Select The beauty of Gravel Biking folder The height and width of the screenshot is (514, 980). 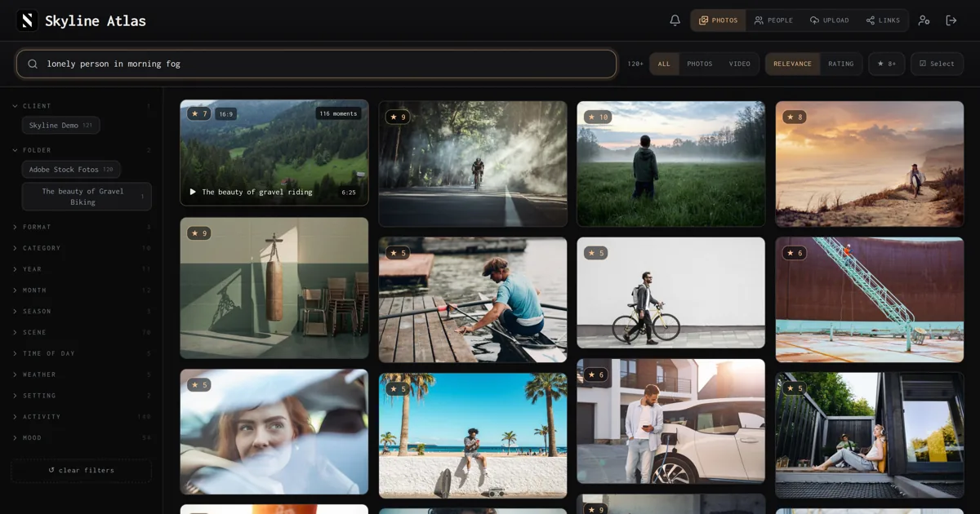click(87, 197)
